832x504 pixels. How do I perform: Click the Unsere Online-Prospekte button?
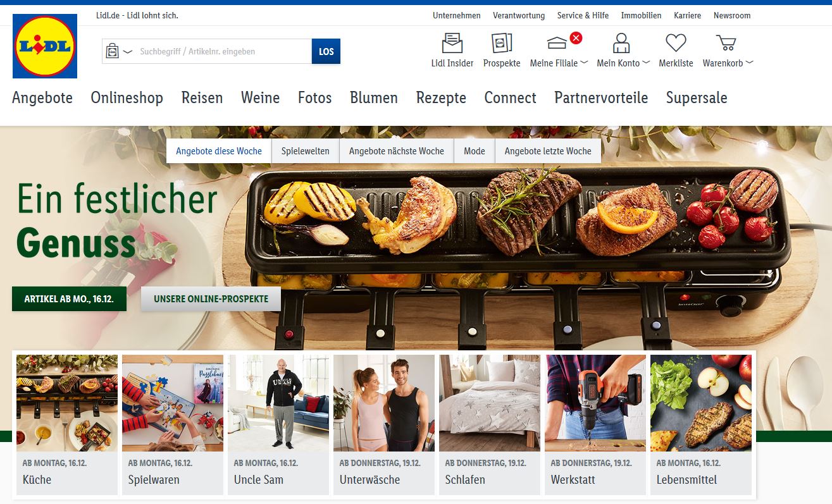(211, 298)
